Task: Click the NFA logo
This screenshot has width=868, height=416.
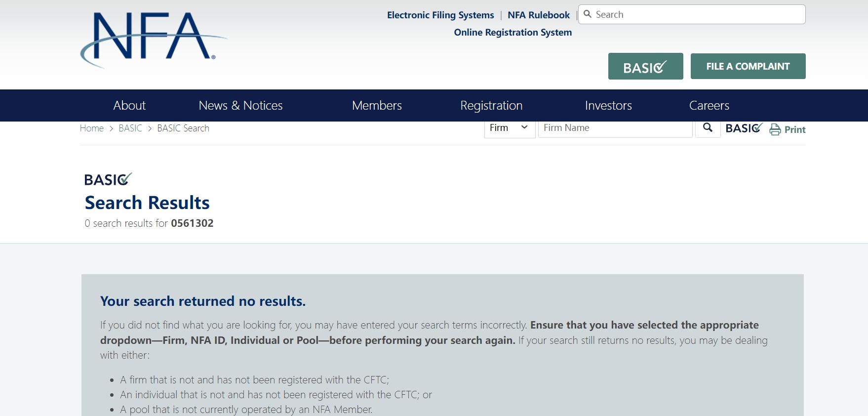Action: [154, 40]
